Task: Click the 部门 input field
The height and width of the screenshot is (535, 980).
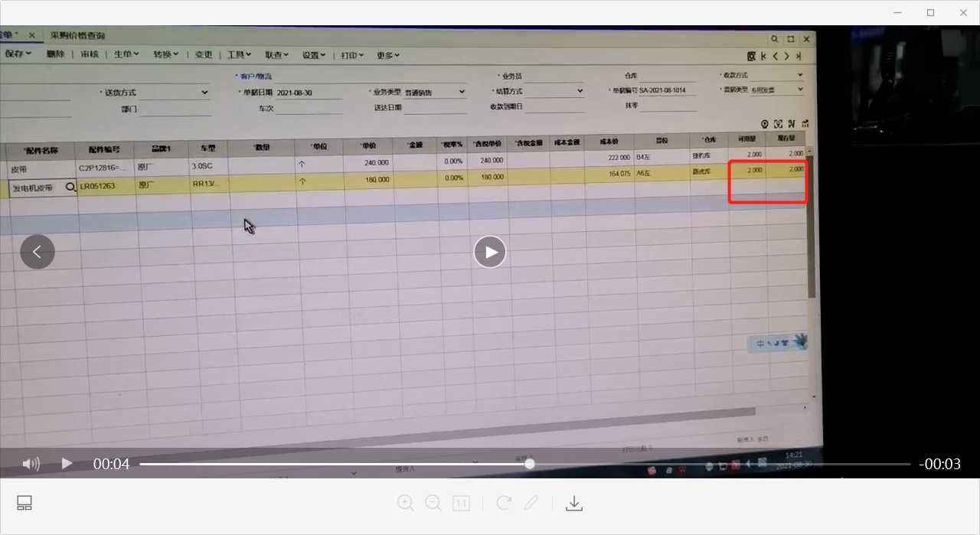Action: (175, 109)
